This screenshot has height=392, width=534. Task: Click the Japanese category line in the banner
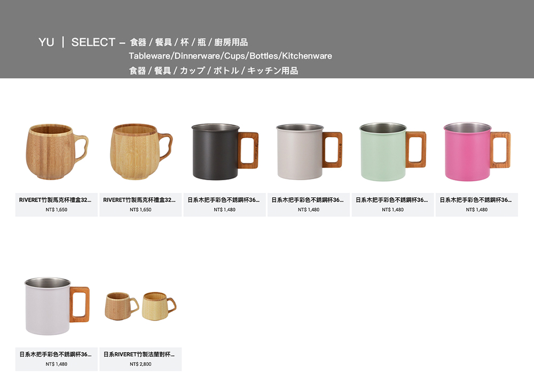pyautogui.click(x=214, y=70)
